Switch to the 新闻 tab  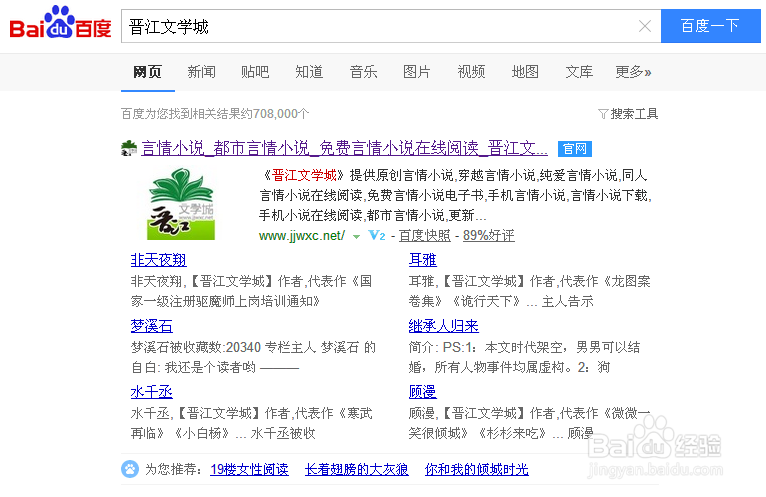pos(201,72)
